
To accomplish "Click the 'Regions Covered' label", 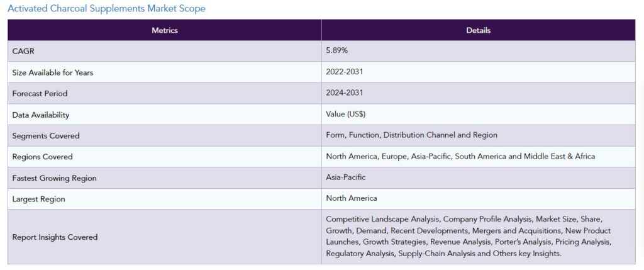I will [x=42, y=157].
